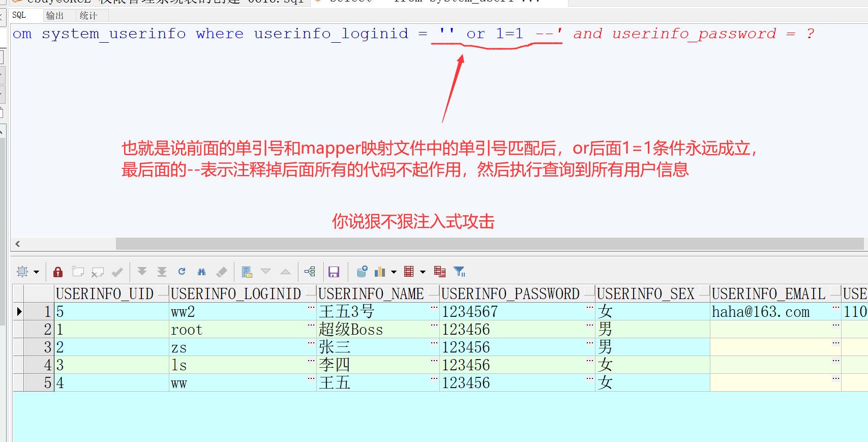
Task: Click the USERINFO_PASSWORD column header
Action: tap(517, 293)
